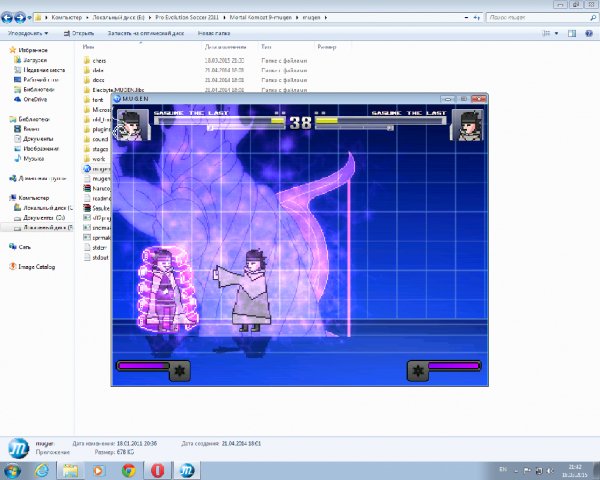Open the stages folder
600x480 pixels.
click(100, 149)
